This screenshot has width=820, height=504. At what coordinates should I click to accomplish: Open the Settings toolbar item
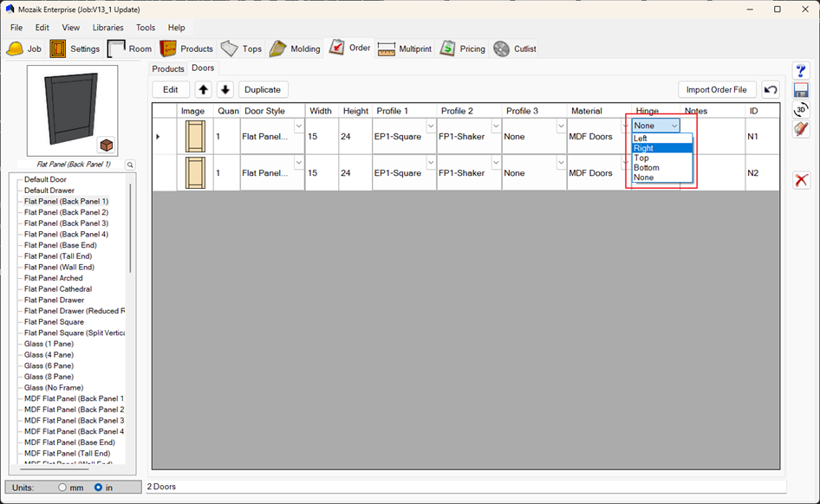(x=75, y=48)
